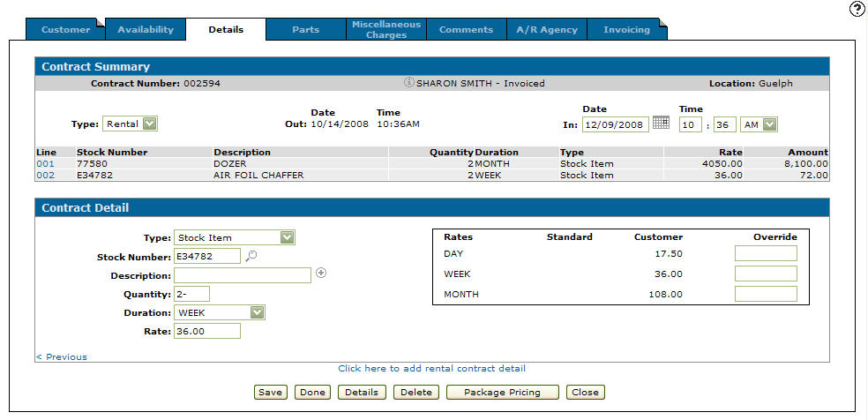Expand the Stock Item type dropdown

click(286, 237)
